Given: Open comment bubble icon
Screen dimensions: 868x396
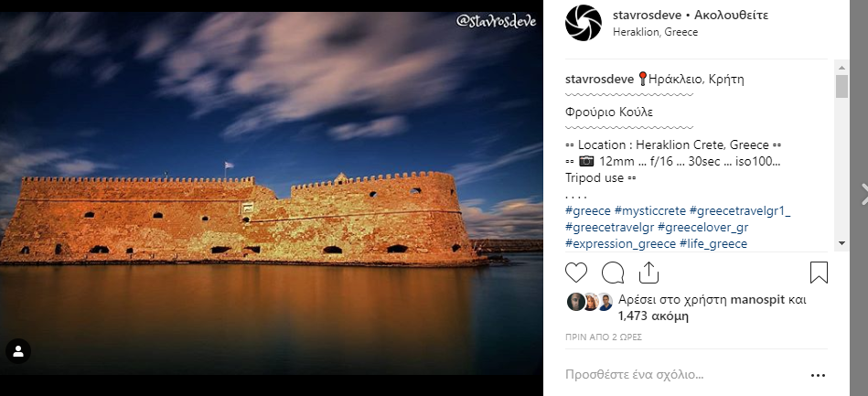Looking at the screenshot, I should [x=612, y=273].
